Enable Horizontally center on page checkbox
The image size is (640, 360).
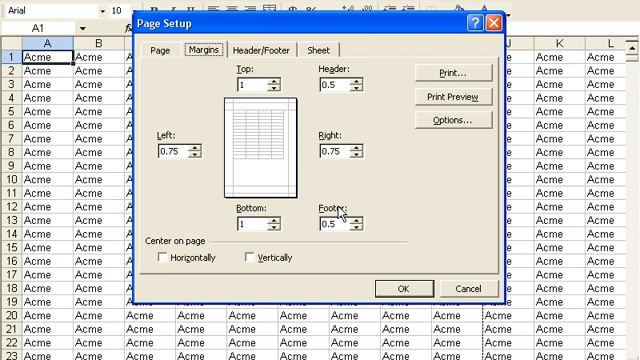(162, 257)
